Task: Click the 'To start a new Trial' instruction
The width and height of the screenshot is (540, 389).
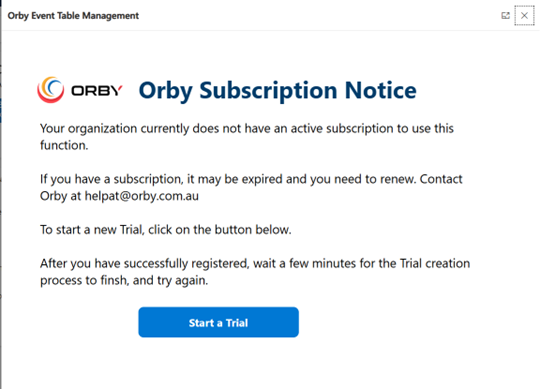Action: (166, 230)
